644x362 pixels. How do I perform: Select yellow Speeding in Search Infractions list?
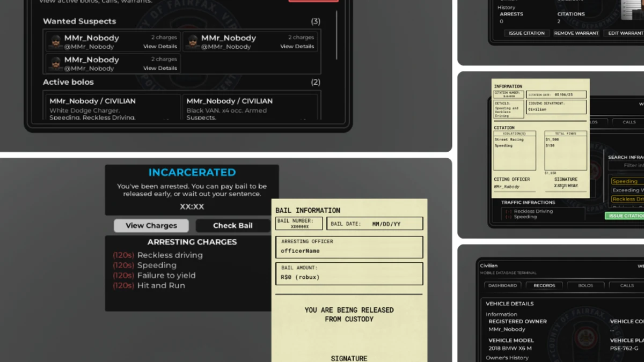[627, 181]
